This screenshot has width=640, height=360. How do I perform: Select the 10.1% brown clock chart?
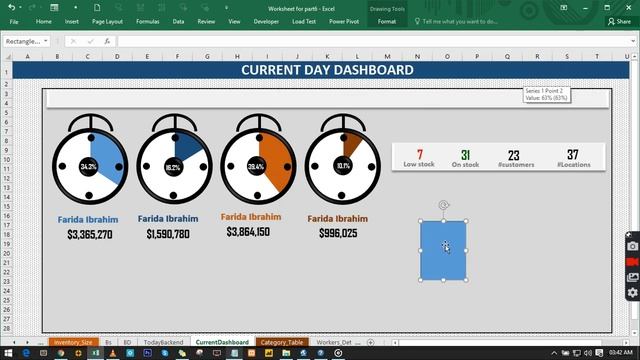343,159
